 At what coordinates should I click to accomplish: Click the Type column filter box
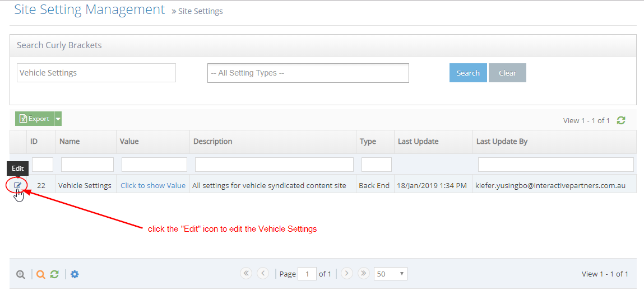(x=377, y=165)
